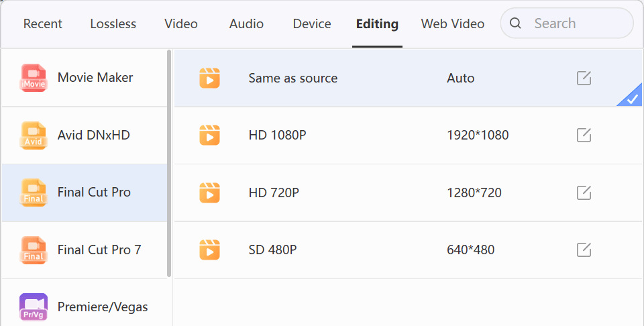The width and height of the screenshot is (644, 326).
Task: Click the Same as source preset icon
Action: click(x=209, y=78)
